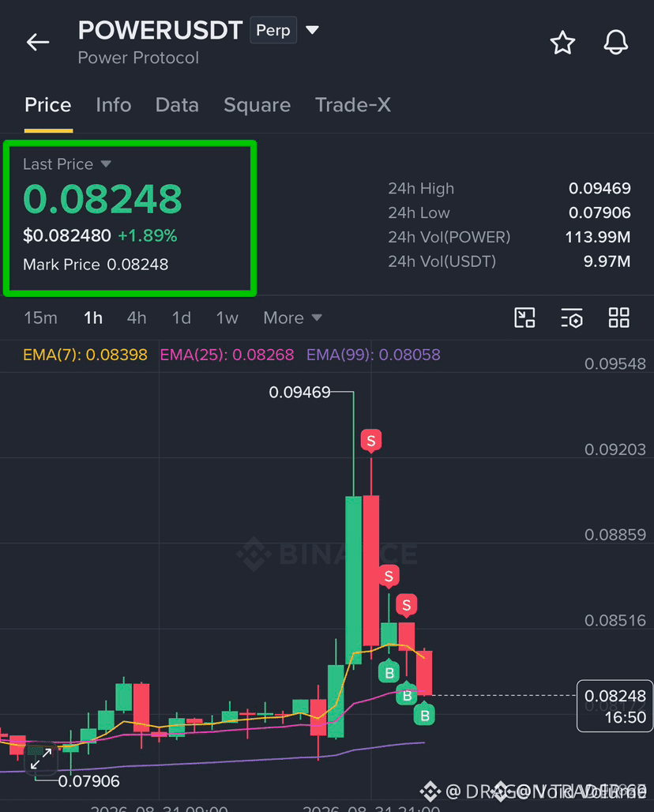Tap the +1.89% change figure
The width and height of the screenshot is (654, 812).
click(148, 235)
